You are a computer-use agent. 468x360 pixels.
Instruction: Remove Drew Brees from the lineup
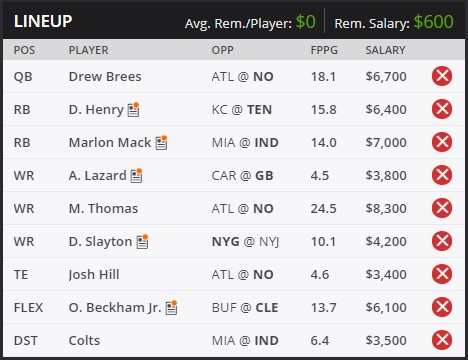tap(442, 76)
